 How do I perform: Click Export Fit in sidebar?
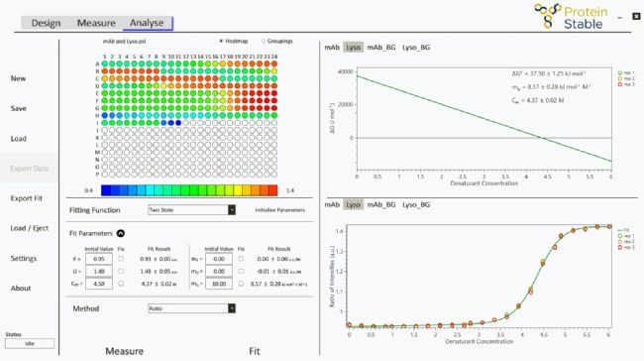pyautogui.click(x=27, y=198)
